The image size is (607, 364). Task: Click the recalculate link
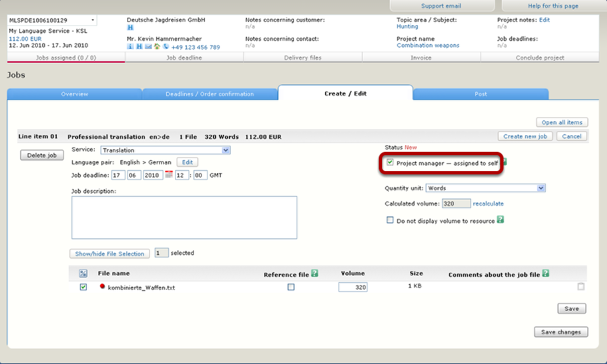pos(488,204)
